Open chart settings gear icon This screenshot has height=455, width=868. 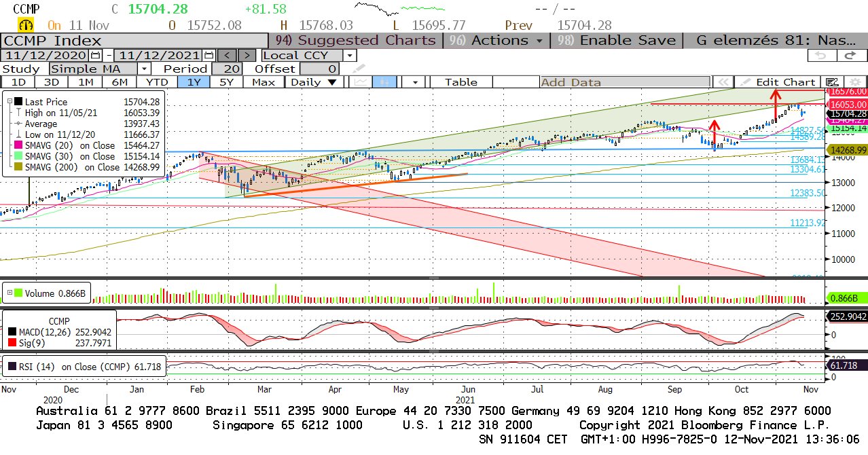point(854,82)
